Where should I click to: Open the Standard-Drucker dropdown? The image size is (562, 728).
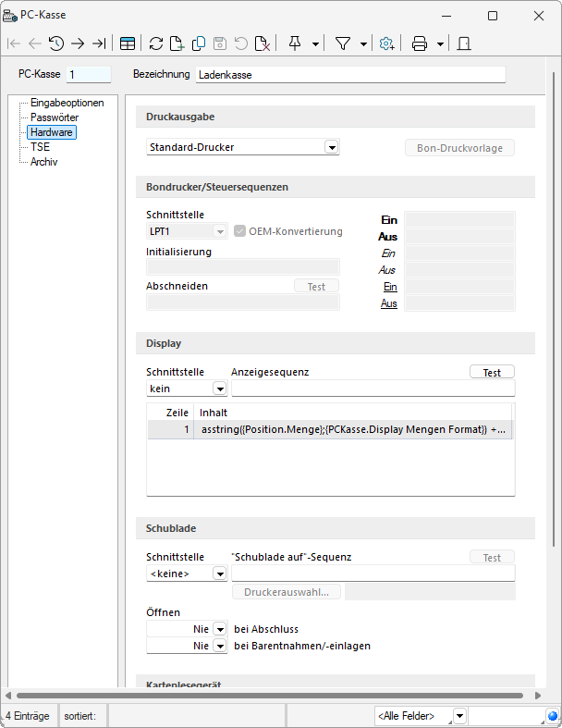coord(332,147)
